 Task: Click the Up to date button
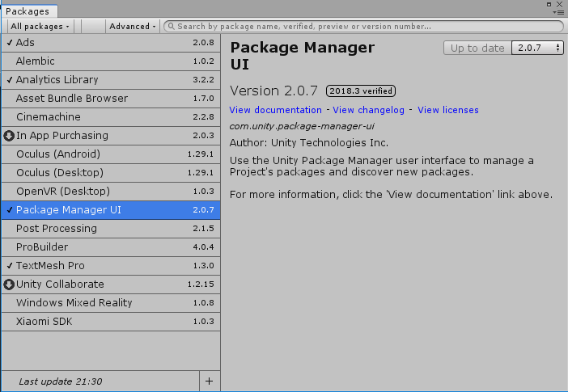(x=477, y=48)
